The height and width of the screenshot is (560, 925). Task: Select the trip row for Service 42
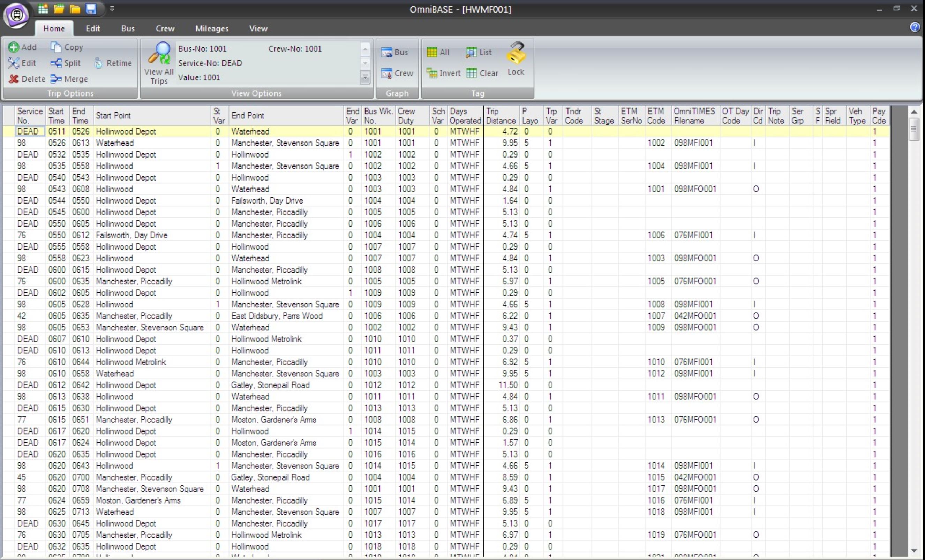(150, 315)
